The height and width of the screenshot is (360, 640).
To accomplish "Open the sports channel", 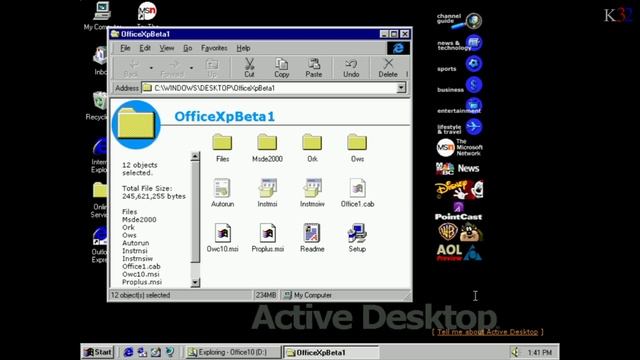I will 459,64.
